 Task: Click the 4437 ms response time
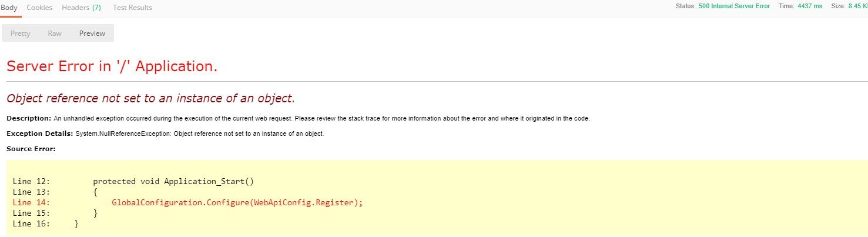[x=810, y=6]
